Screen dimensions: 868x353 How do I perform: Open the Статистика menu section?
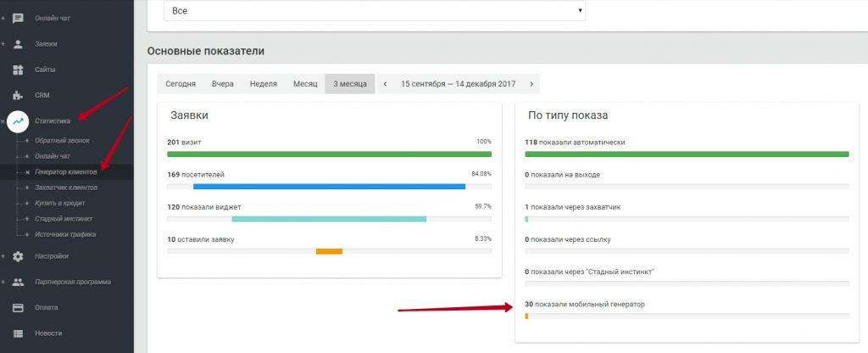(53, 120)
